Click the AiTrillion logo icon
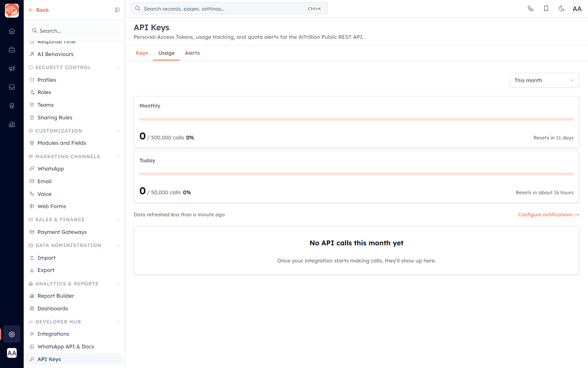Screen dimensions: 588x368 pyautogui.click(x=12, y=11)
